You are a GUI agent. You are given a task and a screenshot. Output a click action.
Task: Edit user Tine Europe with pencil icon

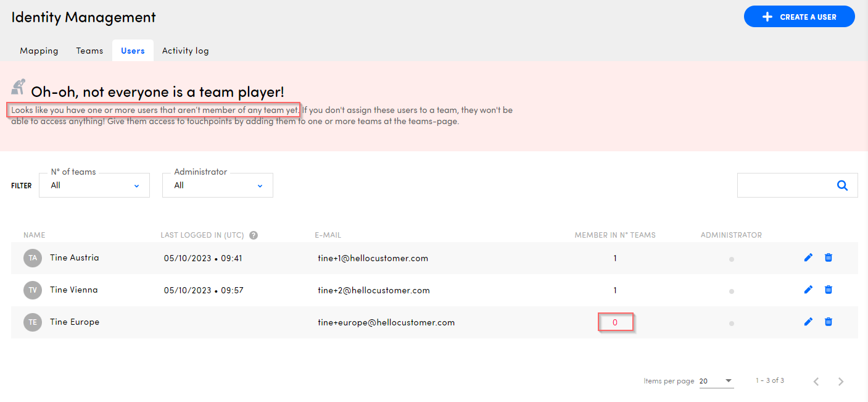(808, 322)
